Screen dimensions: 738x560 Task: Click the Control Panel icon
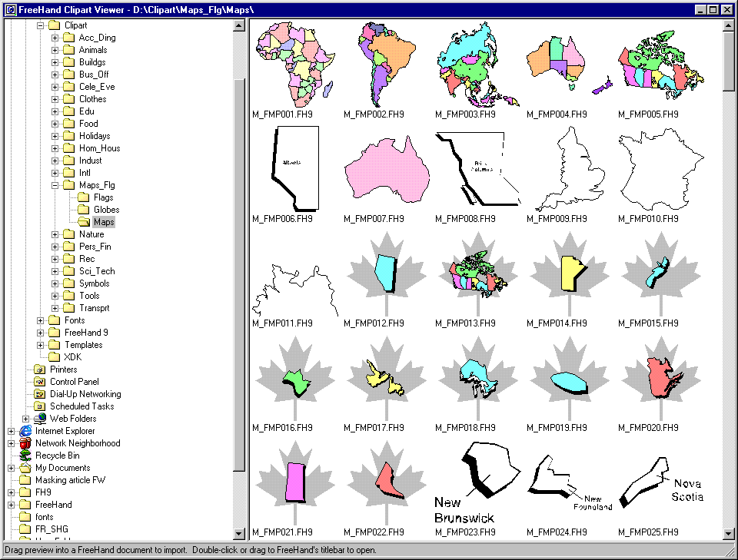(x=39, y=382)
